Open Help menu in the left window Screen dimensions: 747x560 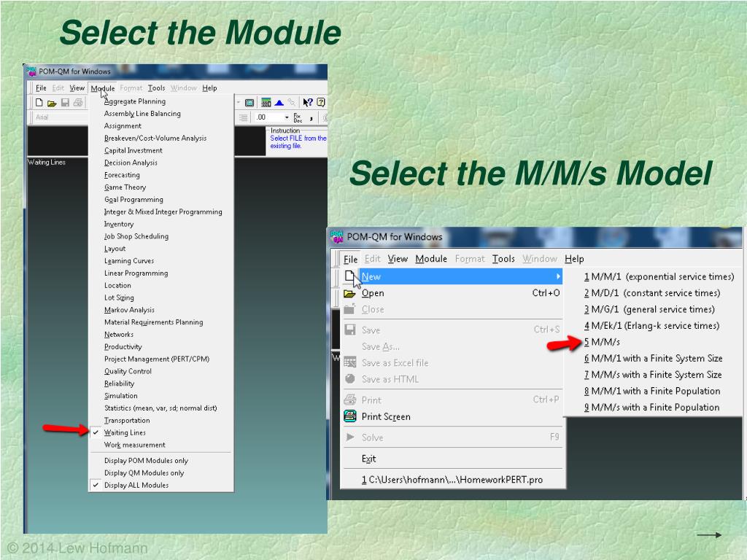tap(209, 88)
